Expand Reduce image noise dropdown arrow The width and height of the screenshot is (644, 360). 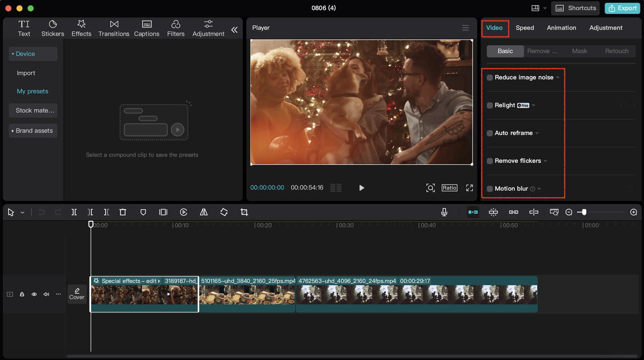(557, 78)
